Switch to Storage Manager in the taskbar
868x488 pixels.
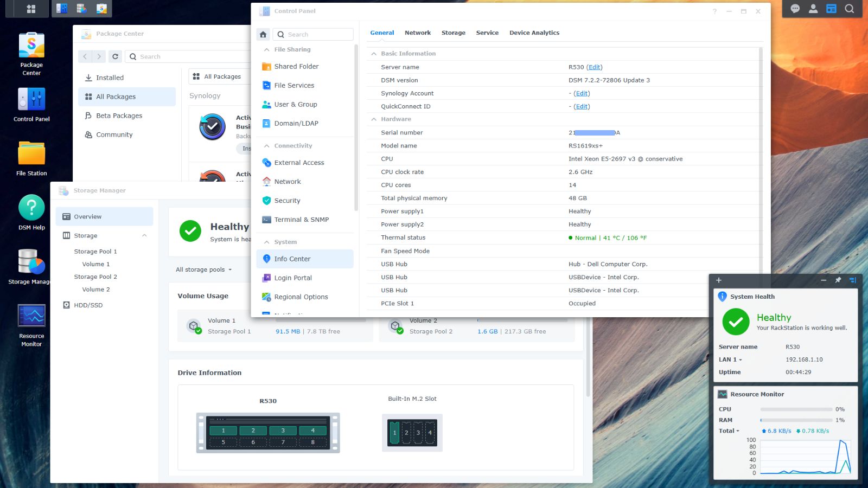[81, 9]
